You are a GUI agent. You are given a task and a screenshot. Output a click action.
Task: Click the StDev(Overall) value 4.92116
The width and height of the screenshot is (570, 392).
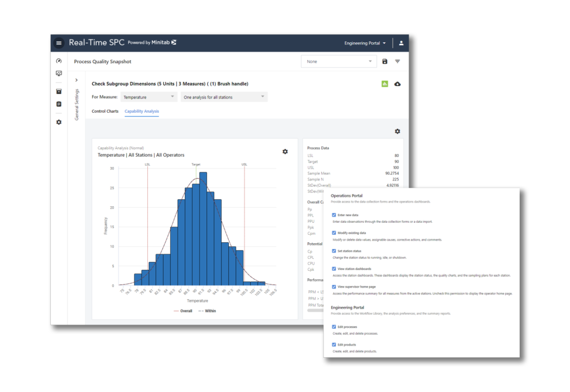tap(392, 185)
